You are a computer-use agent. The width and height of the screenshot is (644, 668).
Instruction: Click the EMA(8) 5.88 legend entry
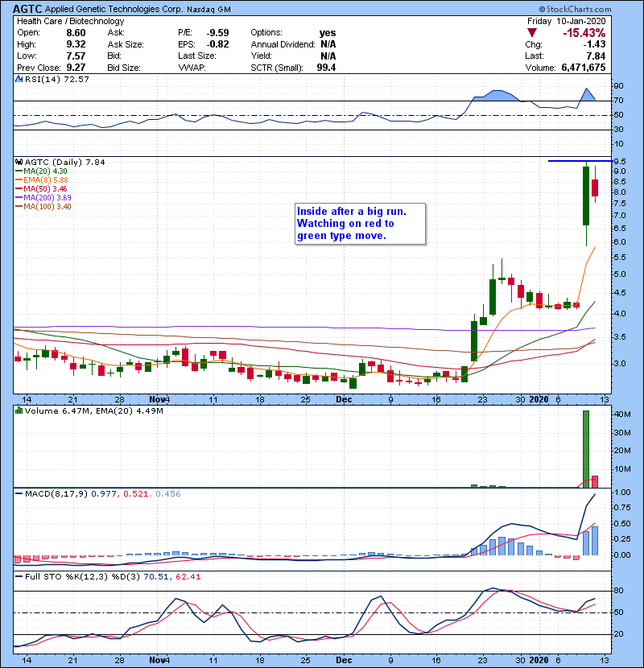tap(42, 180)
